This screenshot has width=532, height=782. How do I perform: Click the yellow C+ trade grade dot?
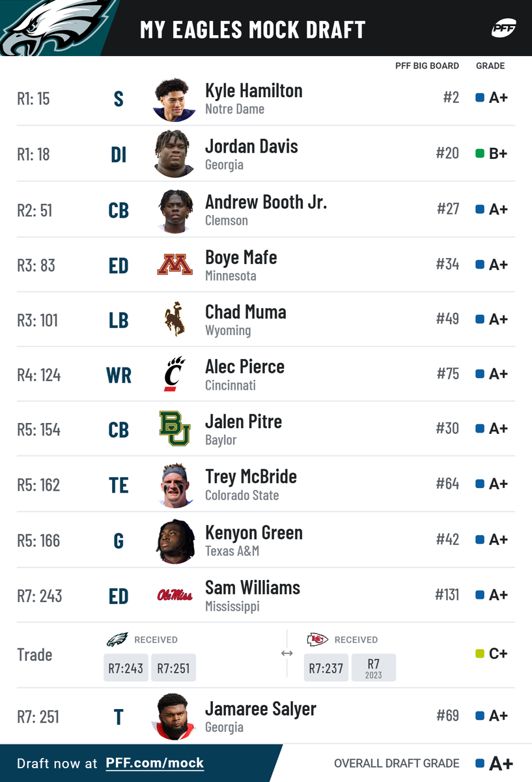(480, 654)
